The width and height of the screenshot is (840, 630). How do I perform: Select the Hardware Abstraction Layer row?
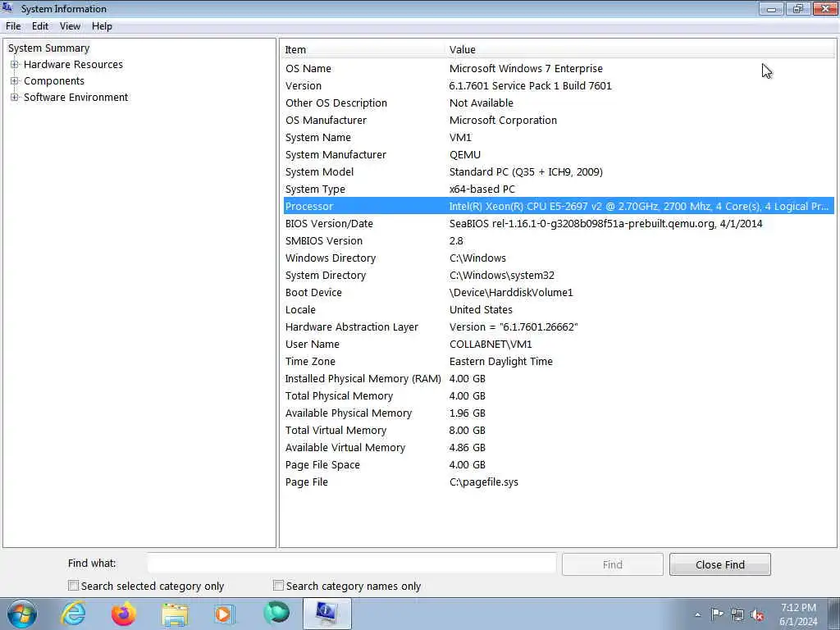coord(559,326)
